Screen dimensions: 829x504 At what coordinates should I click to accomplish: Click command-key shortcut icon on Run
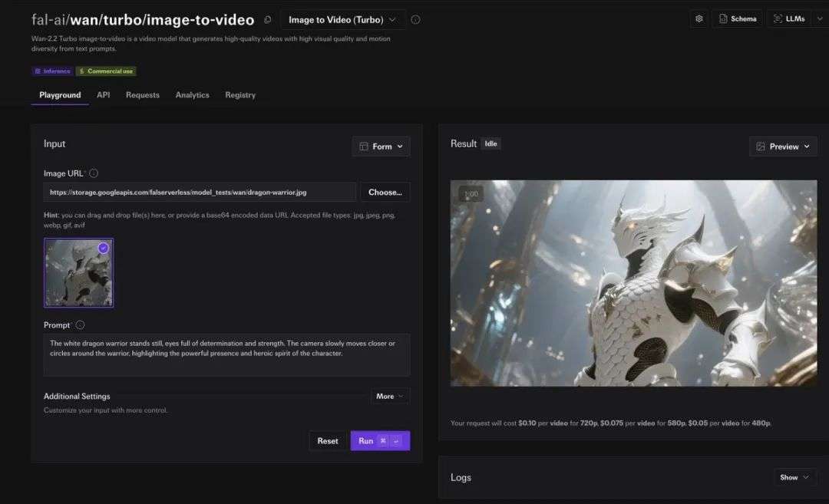383,440
